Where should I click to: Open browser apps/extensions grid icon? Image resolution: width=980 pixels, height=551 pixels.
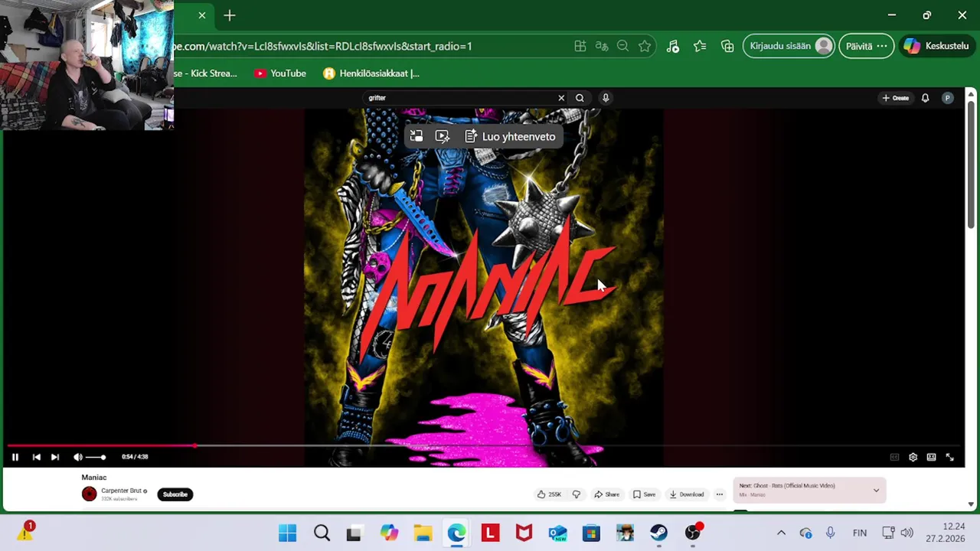(x=580, y=46)
